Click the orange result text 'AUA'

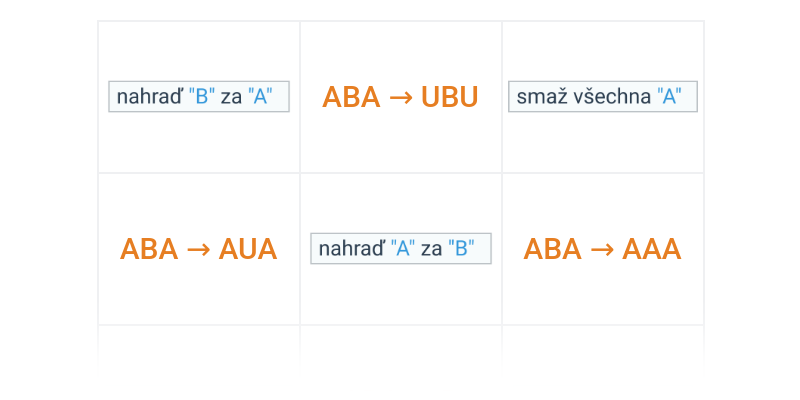(x=248, y=249)
